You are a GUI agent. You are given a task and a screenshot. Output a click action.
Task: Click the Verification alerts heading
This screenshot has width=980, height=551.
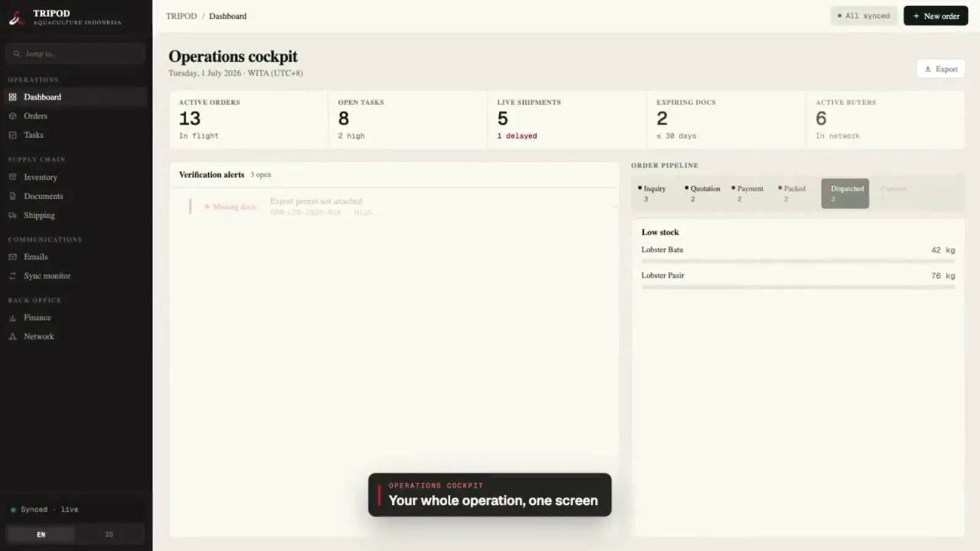tap(211, 174)
